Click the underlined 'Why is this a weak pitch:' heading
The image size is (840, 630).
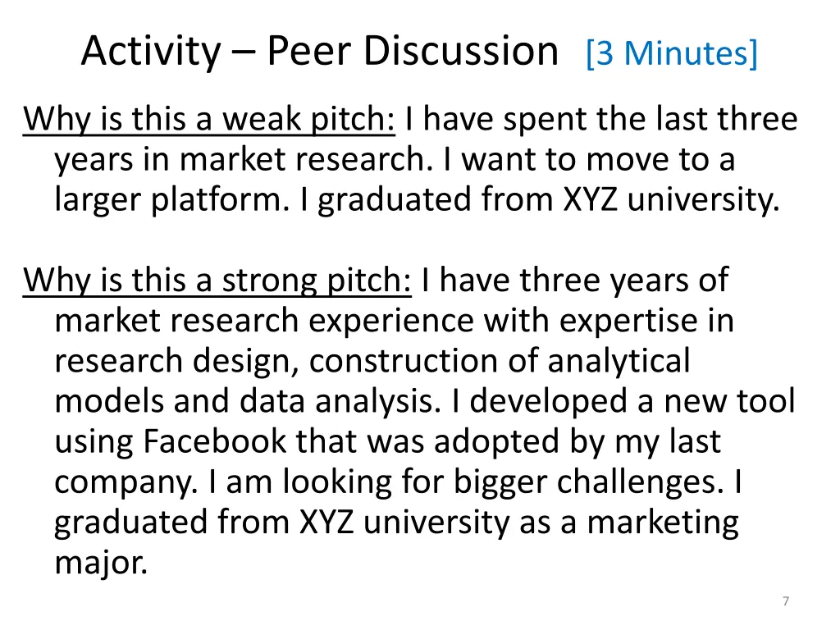209,120
